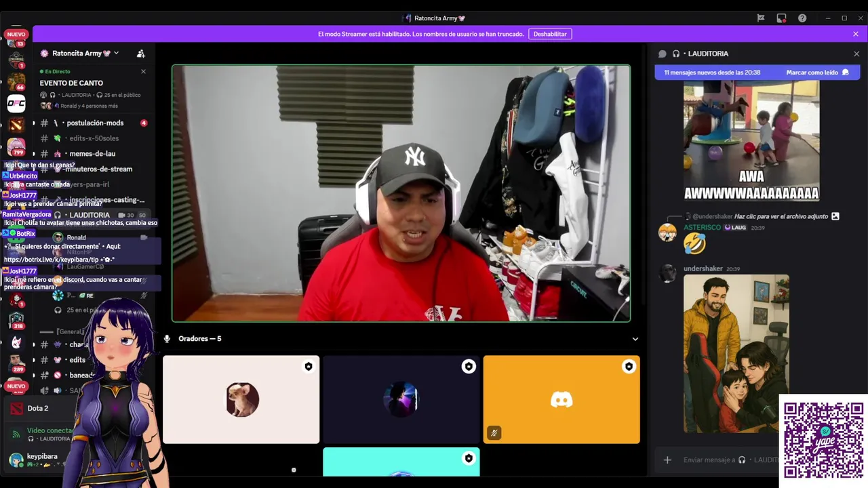
Task: Collapse the Oradores speakers section chevron
Action: click(x=635, y=339)
